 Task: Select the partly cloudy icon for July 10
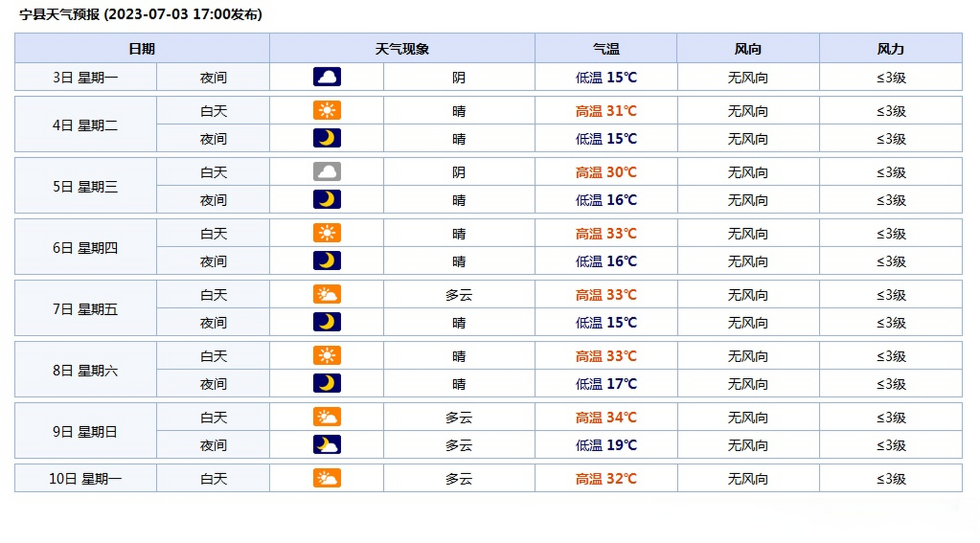tap(327, 478)
